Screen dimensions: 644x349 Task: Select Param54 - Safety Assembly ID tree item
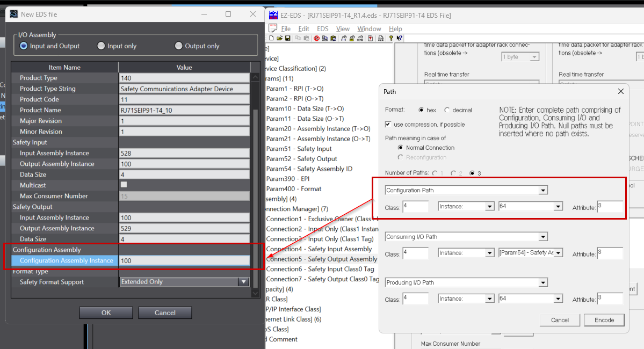(309, 169)
